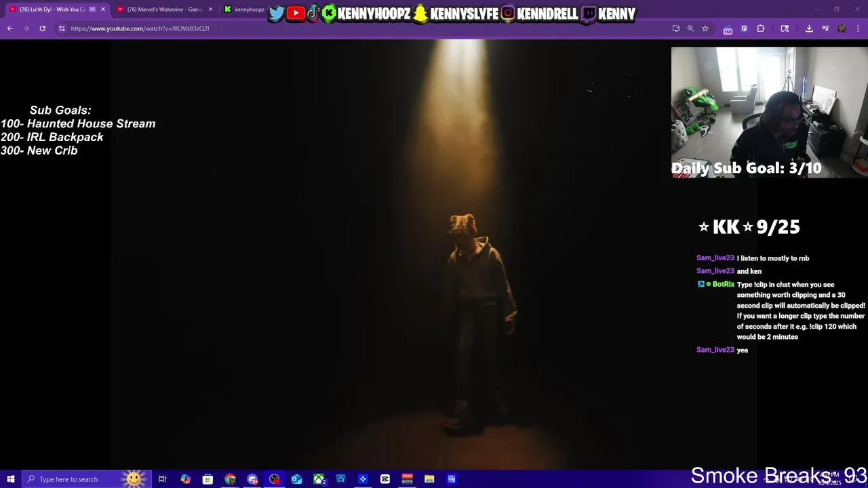Open OBS Studio from the taskbar
The width and height of the screenshot is (868, 488).
click(274, 479)
